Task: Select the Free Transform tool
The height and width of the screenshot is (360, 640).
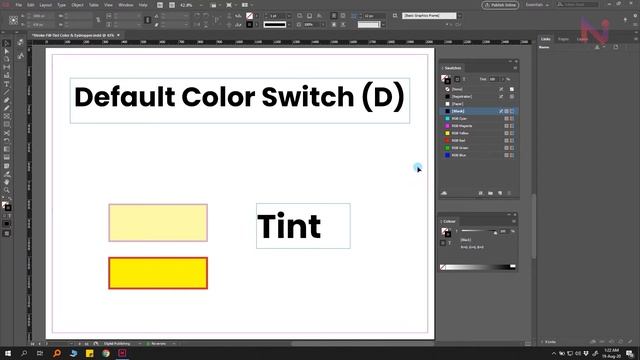Action: click(x=7, y=141)
